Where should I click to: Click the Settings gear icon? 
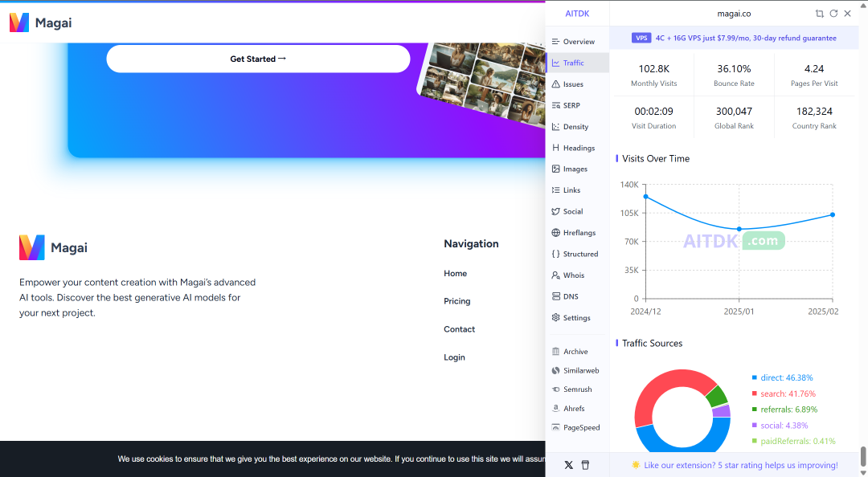pos(556,318)
